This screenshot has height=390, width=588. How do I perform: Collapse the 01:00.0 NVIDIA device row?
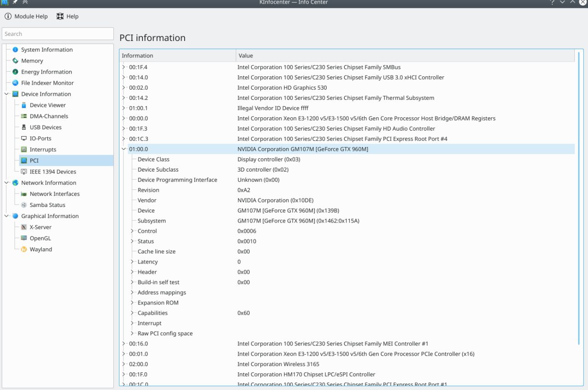tap(124, 149)
